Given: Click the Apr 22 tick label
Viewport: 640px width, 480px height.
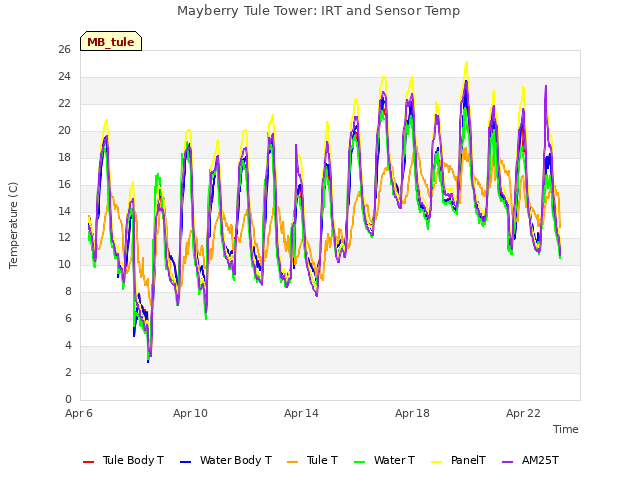Looking at the screenshot, I should 523,413.
